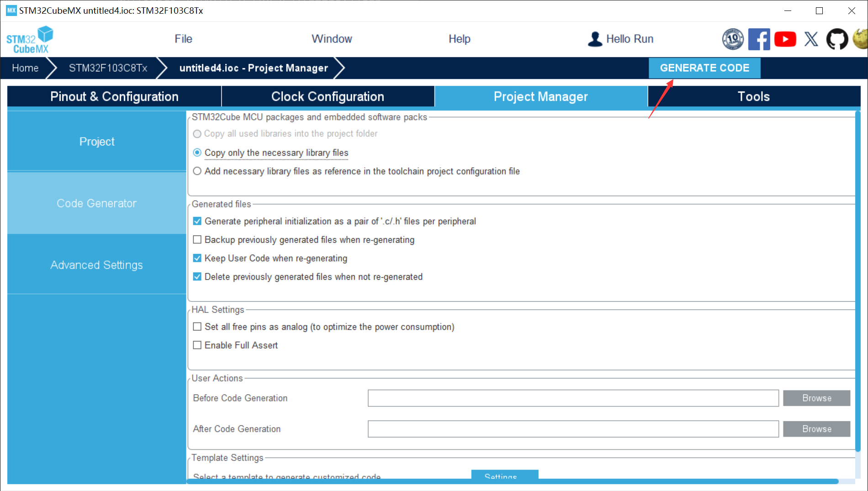Open the Advanced Settings section
Screen dimensions: 868x491
click(x=97, y=265)
